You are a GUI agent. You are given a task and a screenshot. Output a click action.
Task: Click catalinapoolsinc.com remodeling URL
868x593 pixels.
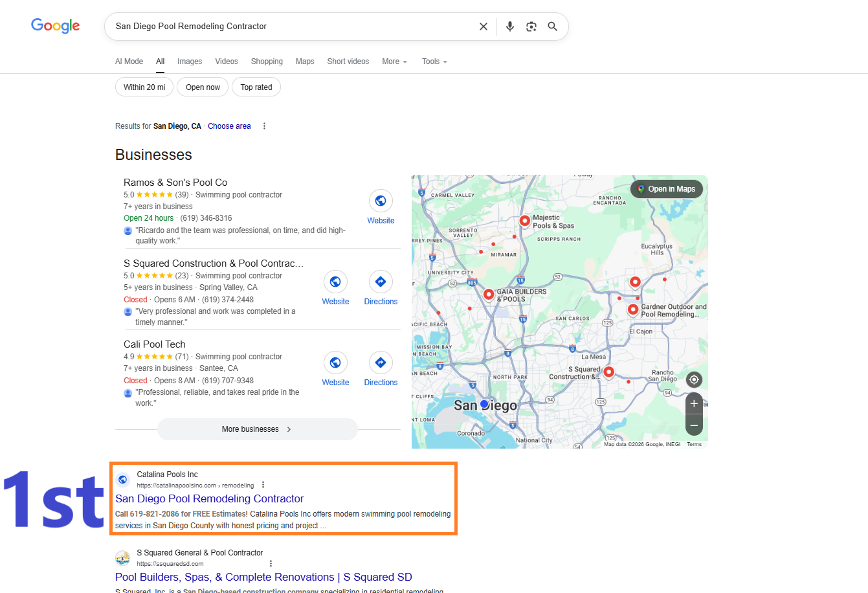(x=195, y=486)
